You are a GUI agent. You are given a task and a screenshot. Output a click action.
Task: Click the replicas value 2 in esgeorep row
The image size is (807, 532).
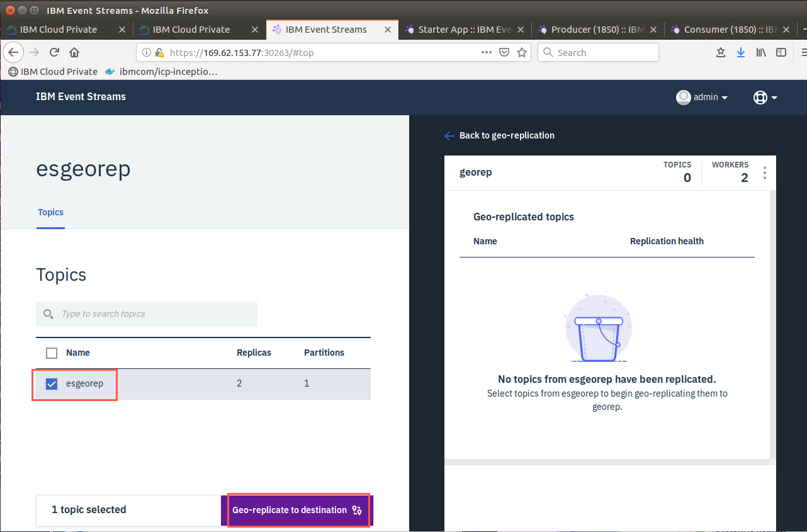pyautogui.click(x=239, y=383)
